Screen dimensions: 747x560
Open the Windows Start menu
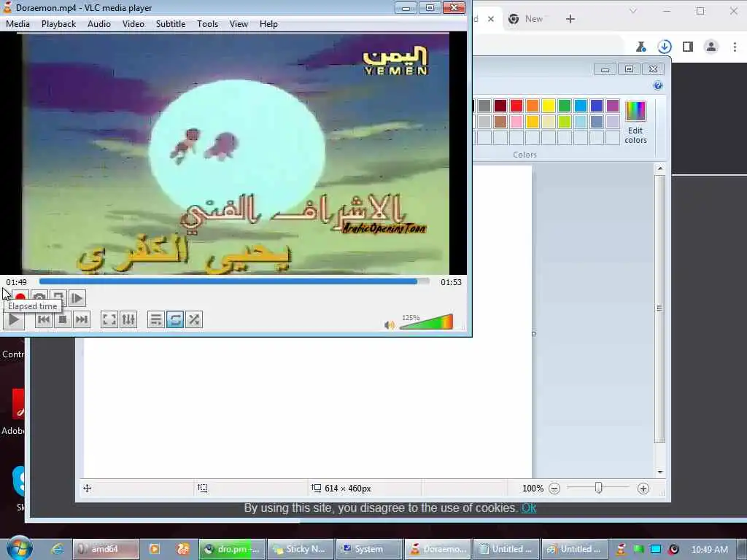click(x=20, y=548)
